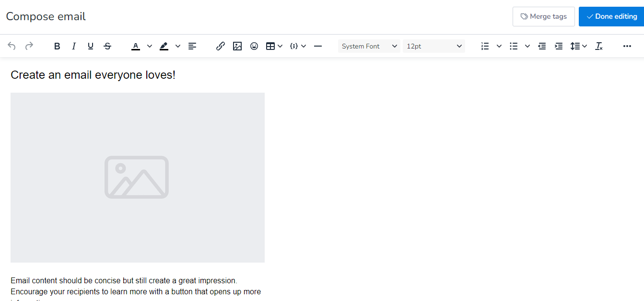Viewport: 644px width, 301px height.
Task: Redo the last edit
Action: (x=29, y=46)
